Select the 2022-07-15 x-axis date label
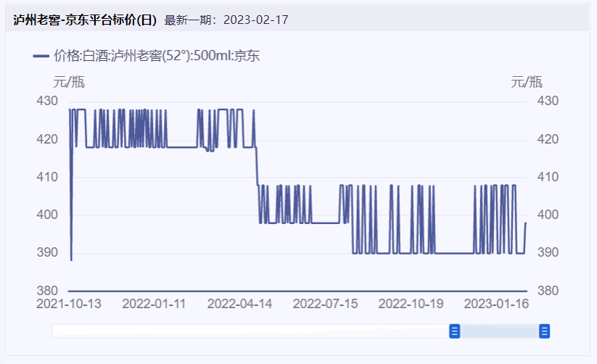Screen dimensions: 597x364 326,303
